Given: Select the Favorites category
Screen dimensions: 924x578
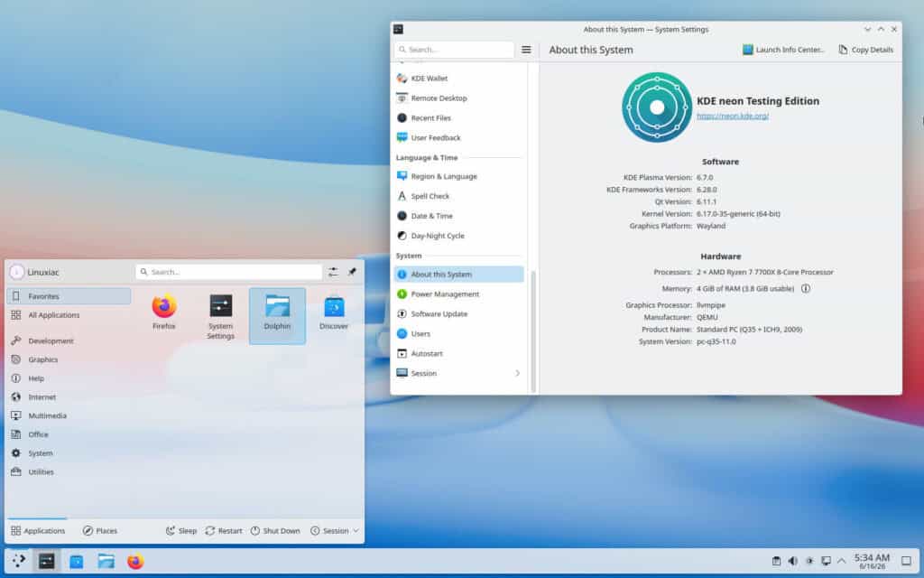Looking at the screenshot, I should click(69, 296).
